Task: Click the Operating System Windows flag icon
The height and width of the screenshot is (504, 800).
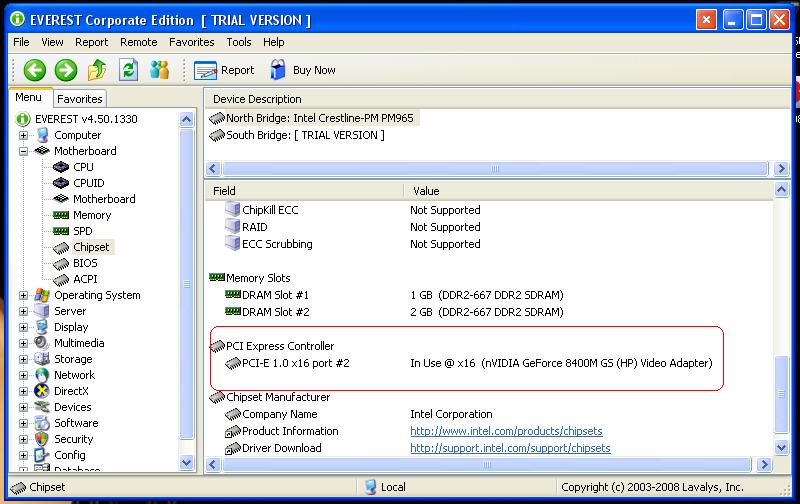Action: click(x=42, y=295)
